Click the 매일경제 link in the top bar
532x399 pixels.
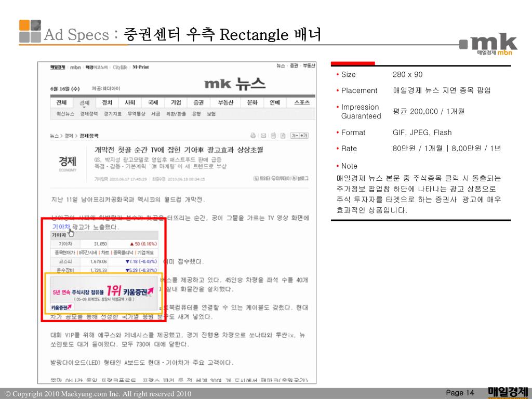(58, 67)
